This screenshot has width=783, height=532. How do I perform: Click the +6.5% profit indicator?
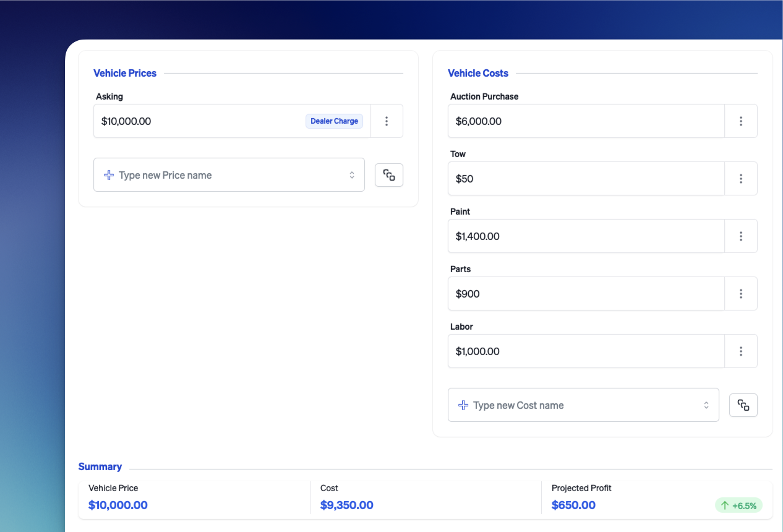click(738, 505)
